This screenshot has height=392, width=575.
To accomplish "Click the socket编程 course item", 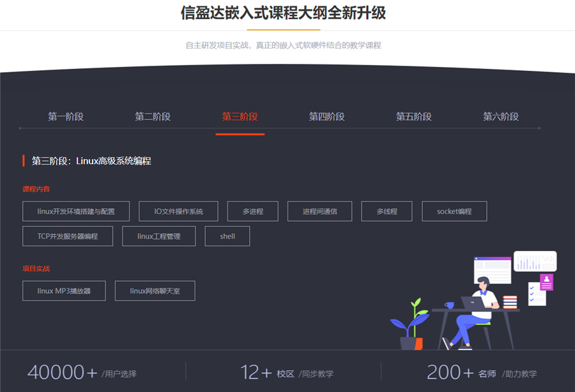I will [454, 211].
